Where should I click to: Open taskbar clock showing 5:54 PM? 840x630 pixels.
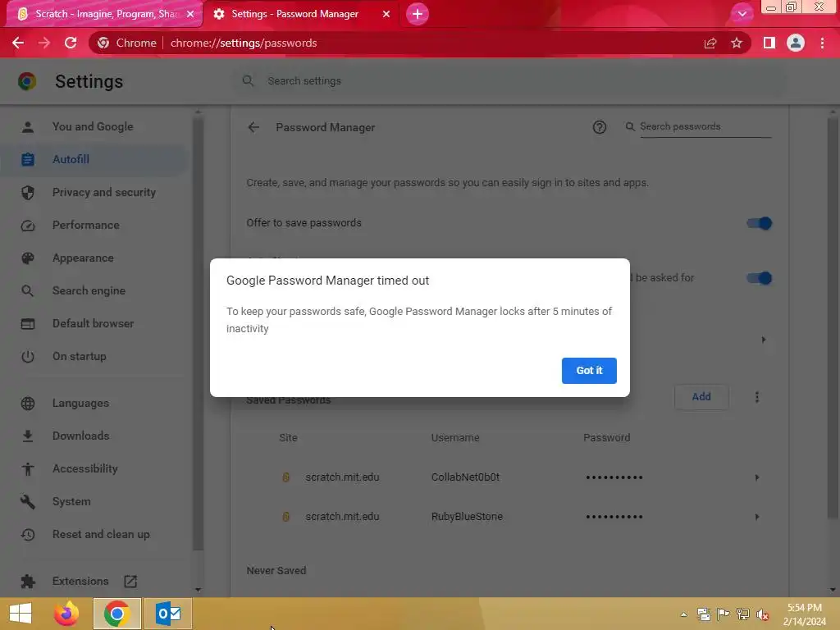pos(804,614)
